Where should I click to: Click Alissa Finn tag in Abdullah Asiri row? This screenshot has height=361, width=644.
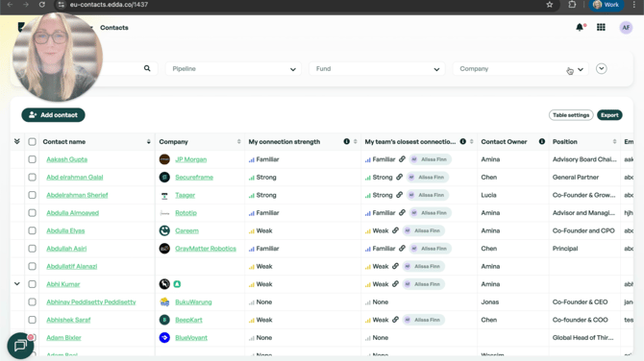coord(430,249)
